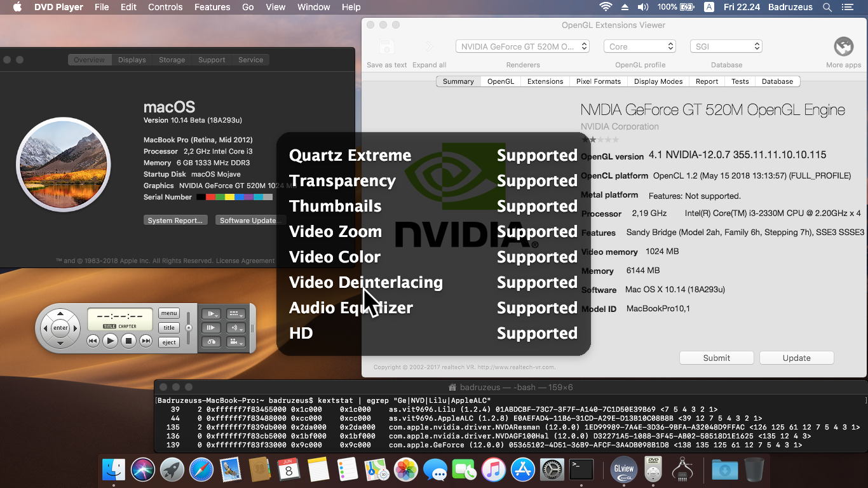Switch to Displays tab in About This Mac
Viewport: 868px width, 488px height.
pos(132,60)
